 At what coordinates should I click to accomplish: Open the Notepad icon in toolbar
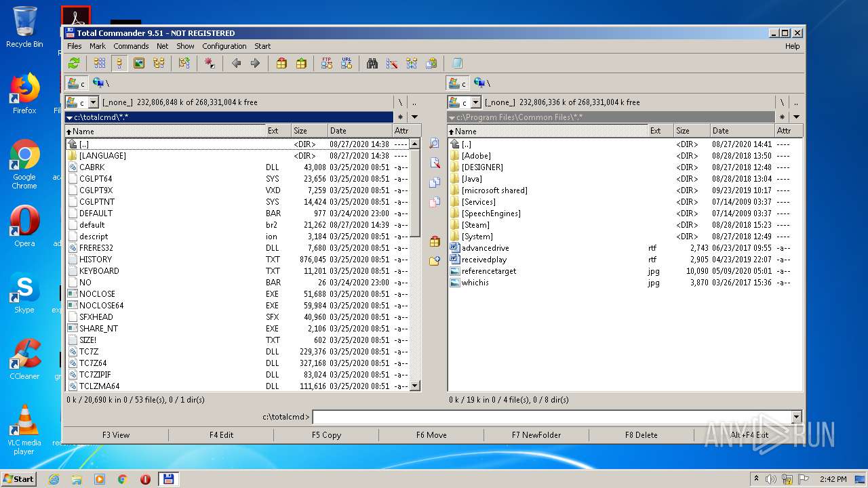(x=457, y=63)
